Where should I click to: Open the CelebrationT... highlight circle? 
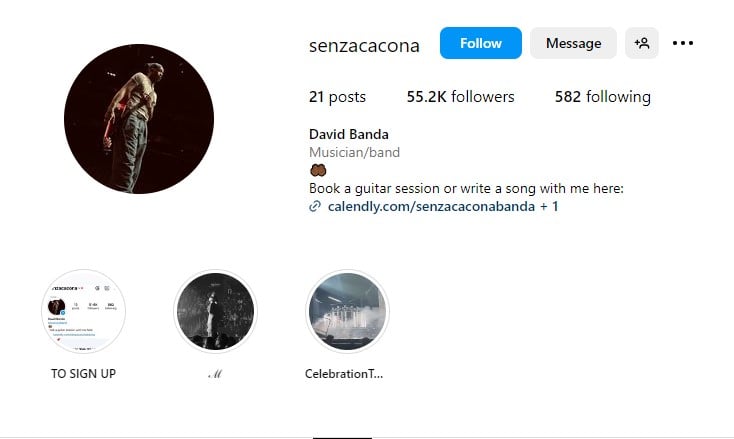click(x=346, y=311)
